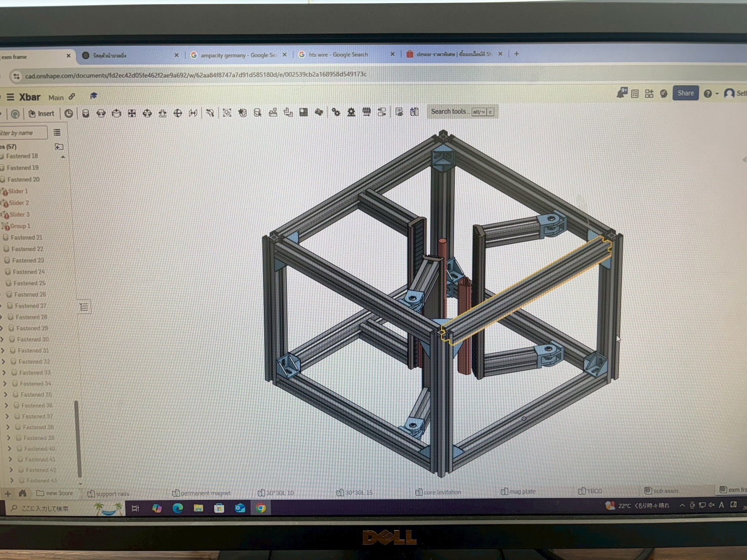The height and width of the screenshot is (560, 747).
Task: Select the Fastened mate tool icon
Action: [x=85, y=114]
